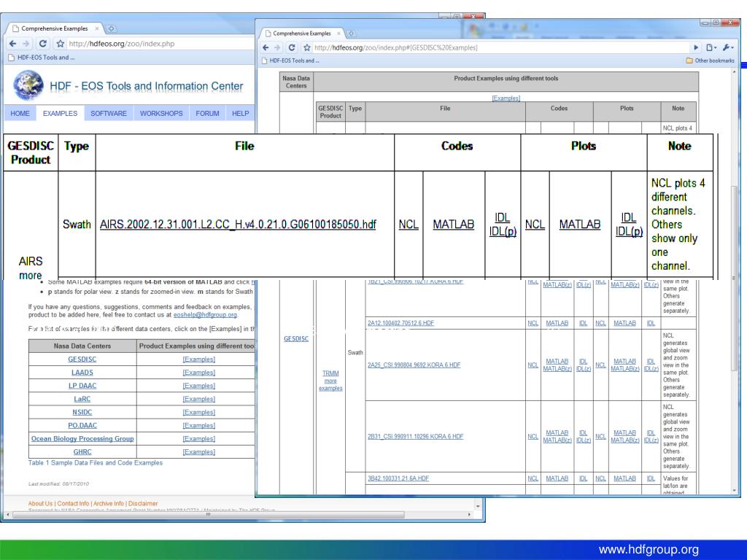The width and height of the screenshot is (747, 560).
Task: Open the Ocean Biology Processing Group link
Action: coord(82,438)
